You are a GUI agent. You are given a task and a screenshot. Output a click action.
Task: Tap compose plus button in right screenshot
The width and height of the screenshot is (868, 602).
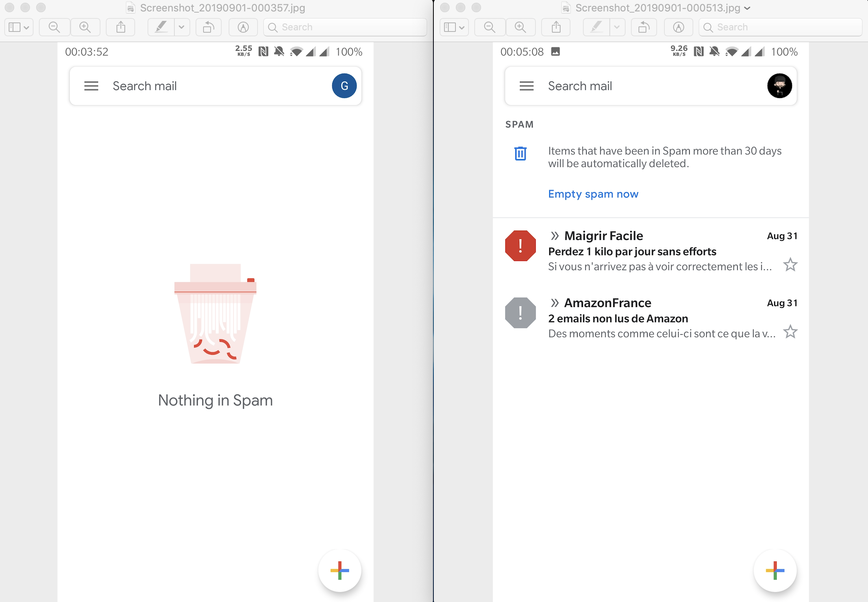coord(775,571)
